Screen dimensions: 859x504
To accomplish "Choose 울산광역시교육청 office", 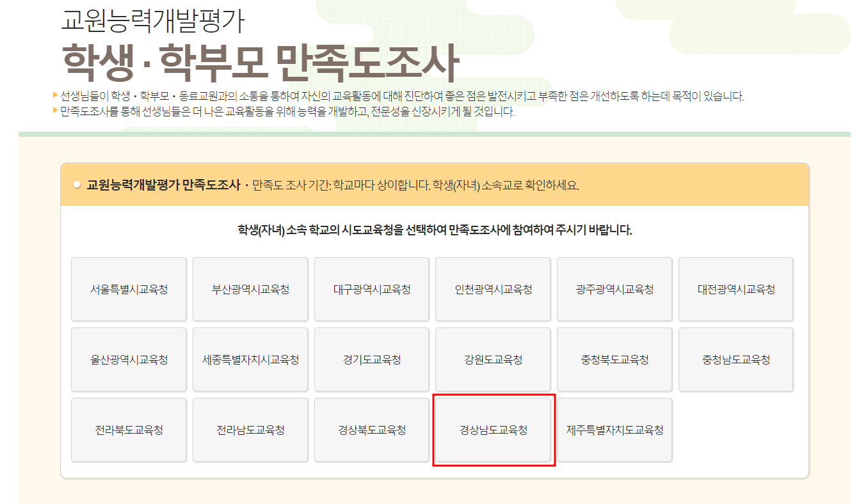I will [129, 359].
